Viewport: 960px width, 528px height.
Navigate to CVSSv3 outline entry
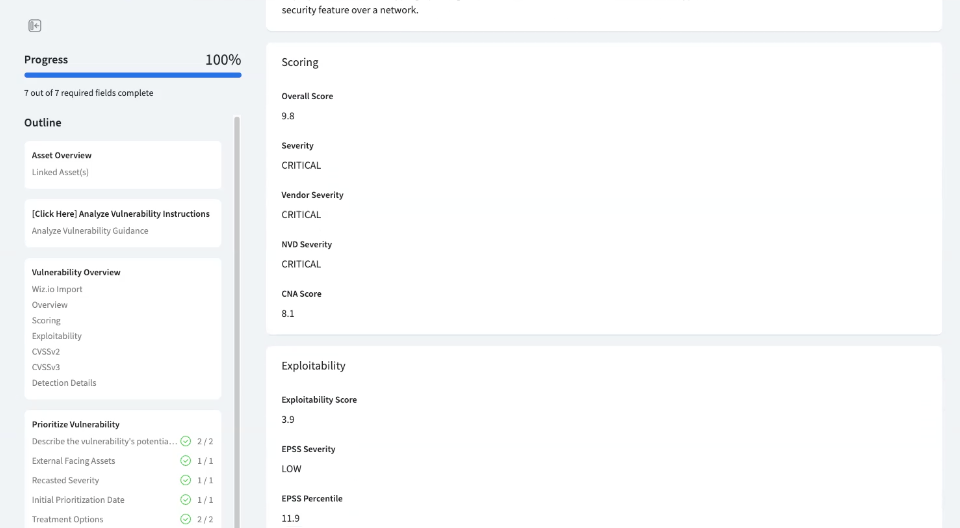tap(46, 368)
